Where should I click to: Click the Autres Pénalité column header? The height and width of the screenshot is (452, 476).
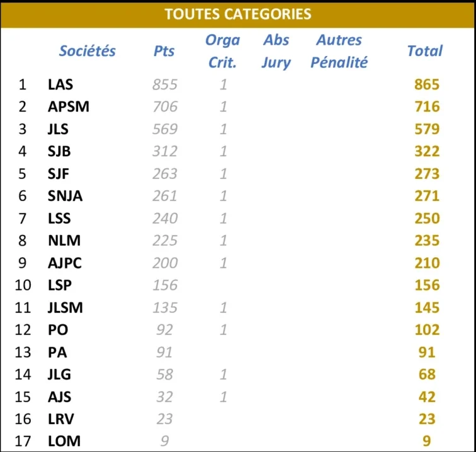339,51
